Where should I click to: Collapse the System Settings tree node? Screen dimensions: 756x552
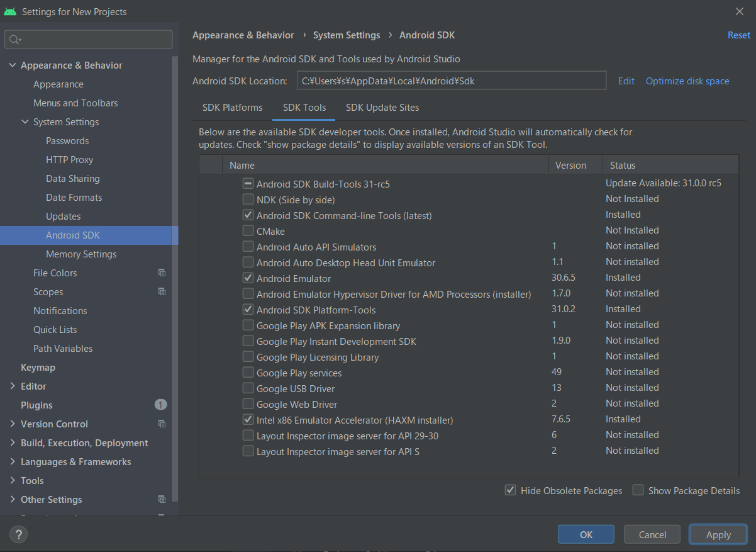pyautogui.click(x=25, y=122)
